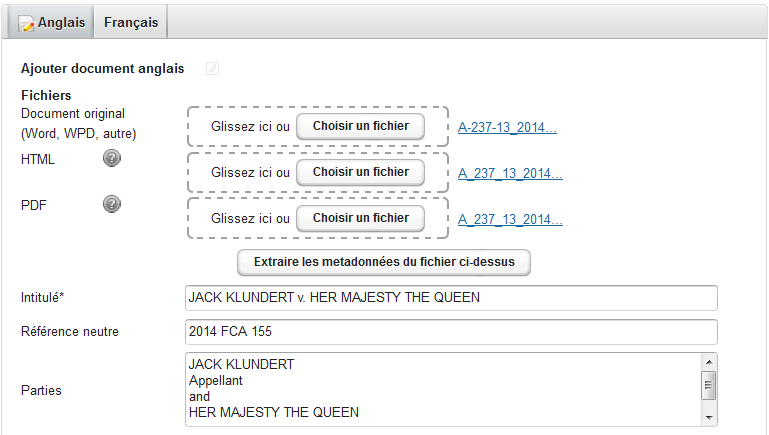
Task: Open the help icon next to PDF
Action: [112, 204]
